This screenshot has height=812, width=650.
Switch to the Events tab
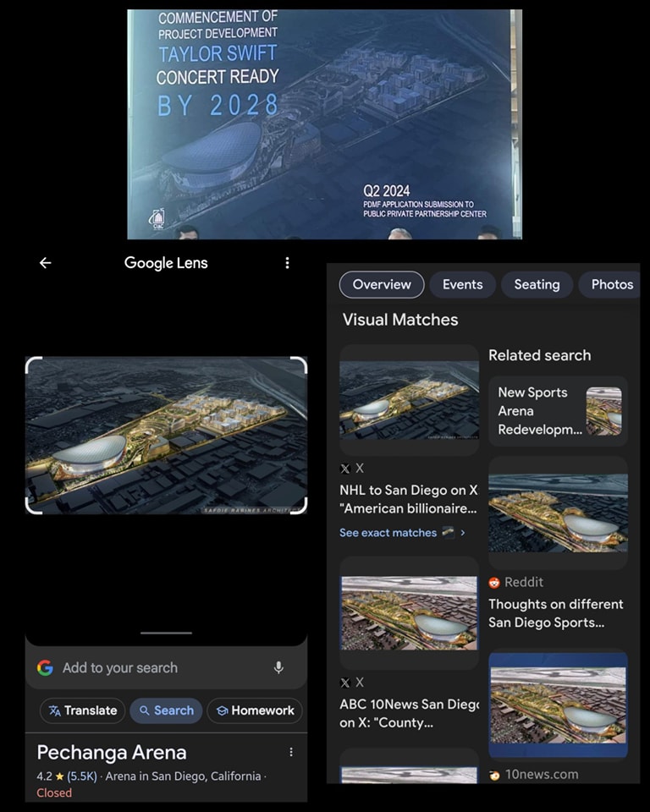[x=462, y=284]
